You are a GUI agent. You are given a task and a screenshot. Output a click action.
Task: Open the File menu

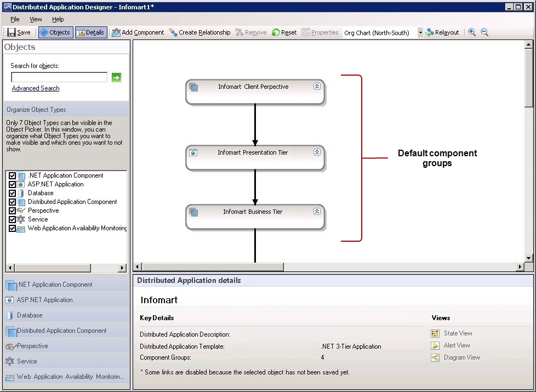(15, 19)
